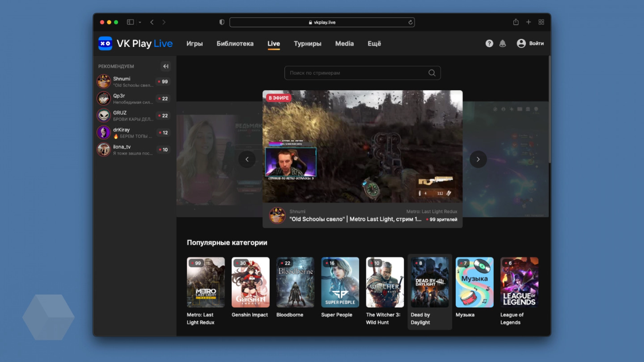Open the Bloodborne category thumbnail
Image resolution: width=644 pixels, height=362 pixels.
295,282
